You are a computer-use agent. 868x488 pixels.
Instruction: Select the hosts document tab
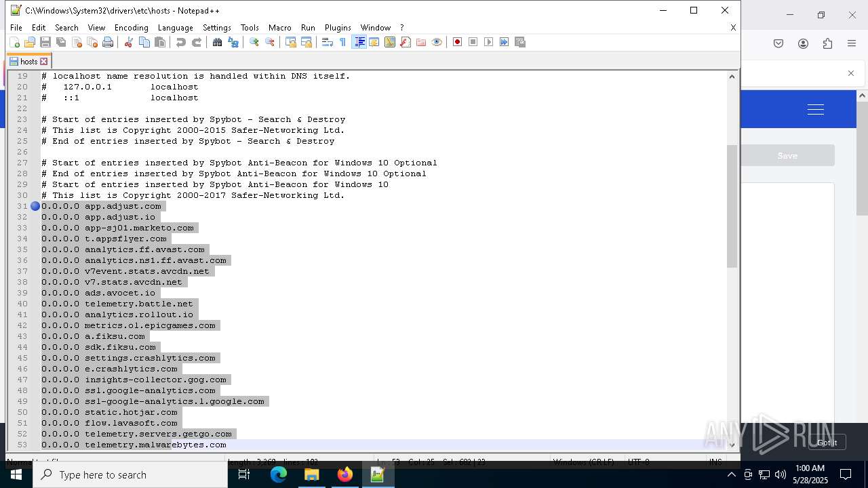tap(28, 61)
